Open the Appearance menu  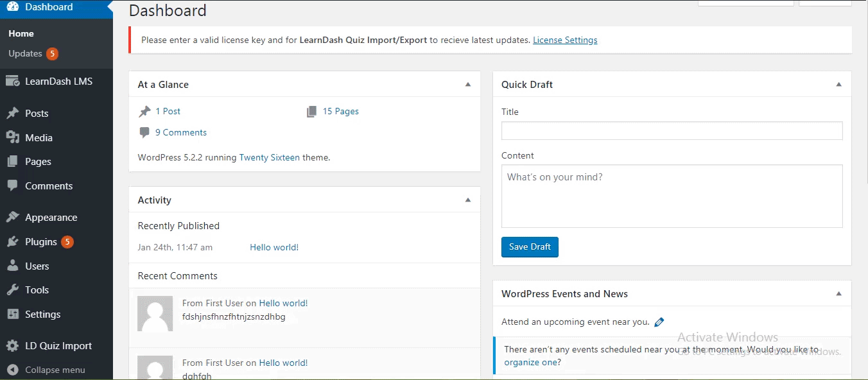tap(56, 218)
